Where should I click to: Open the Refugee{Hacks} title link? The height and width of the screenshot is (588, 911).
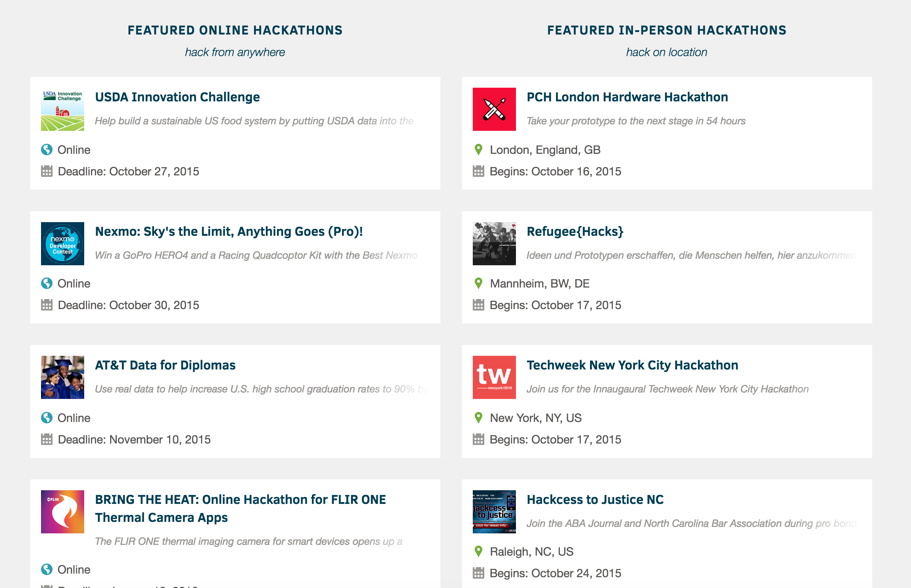click(575, 231)
